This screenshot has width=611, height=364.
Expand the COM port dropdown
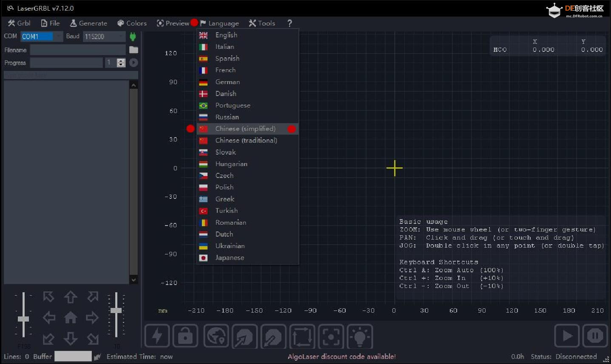[58, 37]
